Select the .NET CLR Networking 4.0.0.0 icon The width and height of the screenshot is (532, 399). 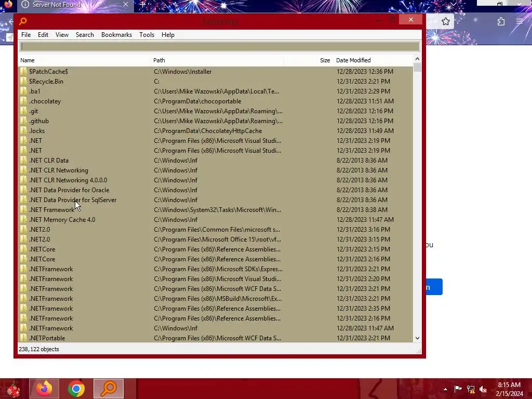tap(23, 180)
